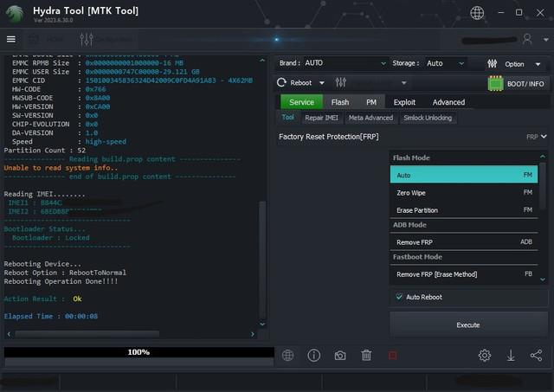Open the info icon in bottom toolbar
The height and width of the screenshot is (392, 554).
[313, 356]
